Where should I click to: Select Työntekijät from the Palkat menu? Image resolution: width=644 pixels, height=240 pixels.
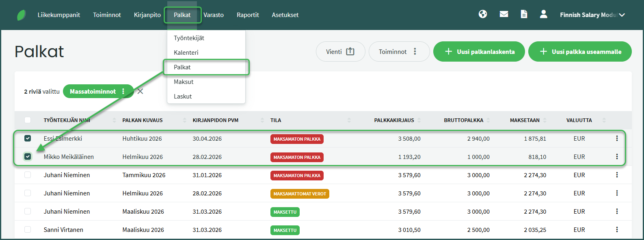[x=189, y=38]
